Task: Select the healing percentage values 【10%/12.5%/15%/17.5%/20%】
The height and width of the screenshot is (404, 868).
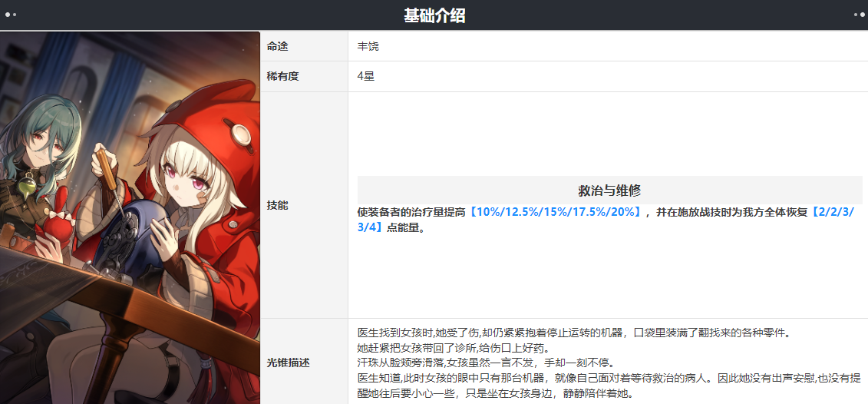Action: 556,213
